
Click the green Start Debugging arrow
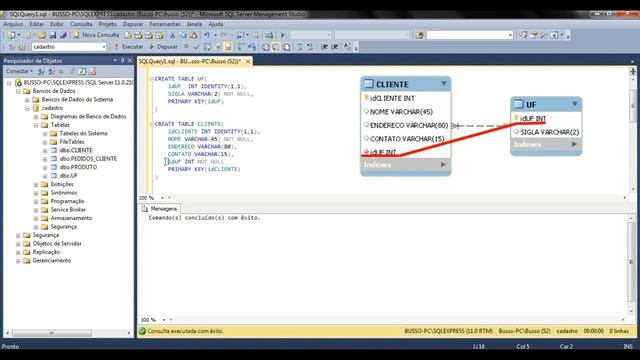pos(282,36)
